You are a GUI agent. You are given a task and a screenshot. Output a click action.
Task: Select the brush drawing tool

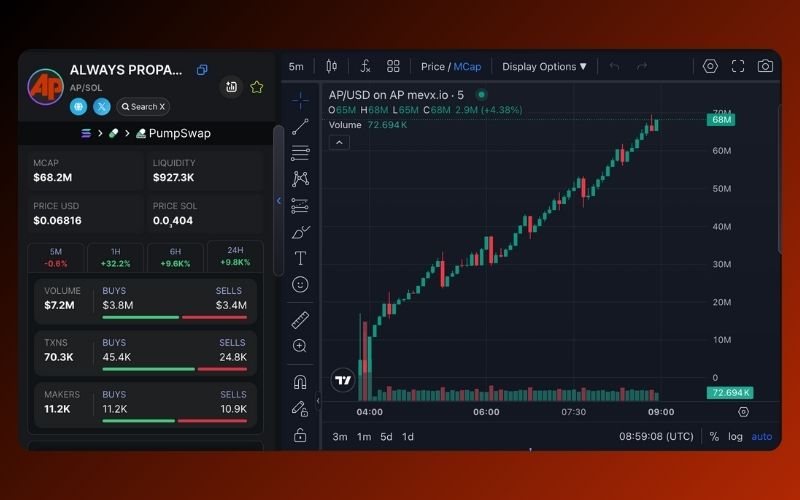tap(301, 232)
